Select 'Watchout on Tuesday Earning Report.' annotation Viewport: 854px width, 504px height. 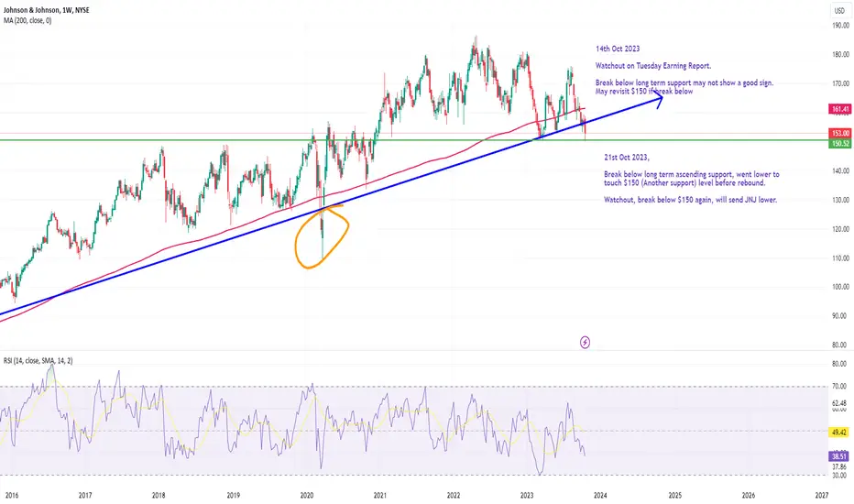tap(653, 66)
